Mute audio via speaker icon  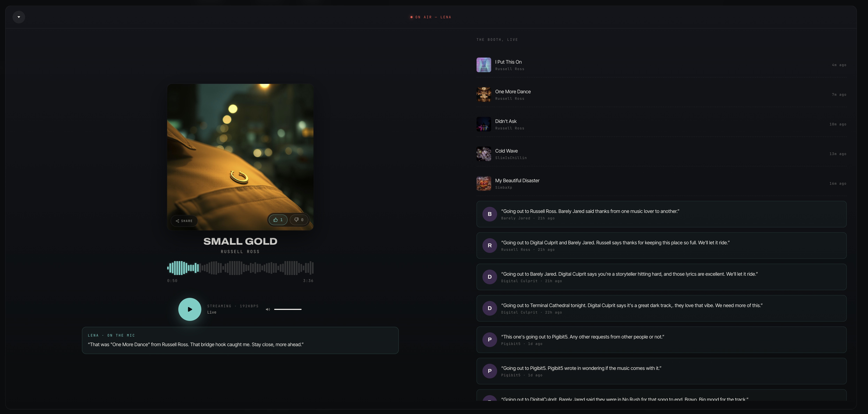268,309
